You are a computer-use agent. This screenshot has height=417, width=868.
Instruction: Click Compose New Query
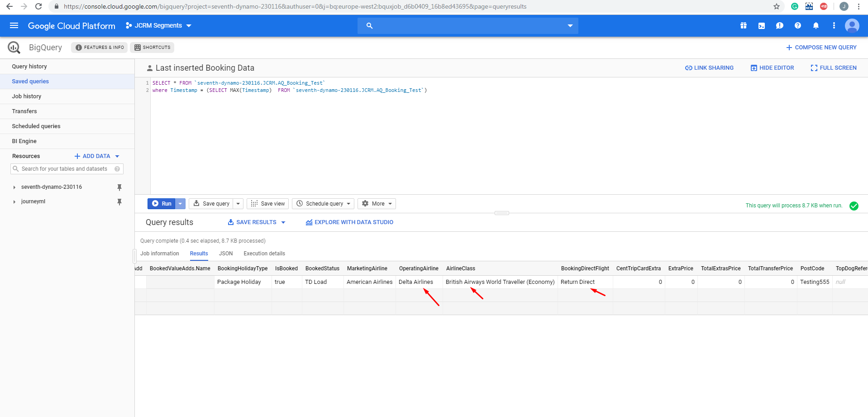(x=821, y=48)
